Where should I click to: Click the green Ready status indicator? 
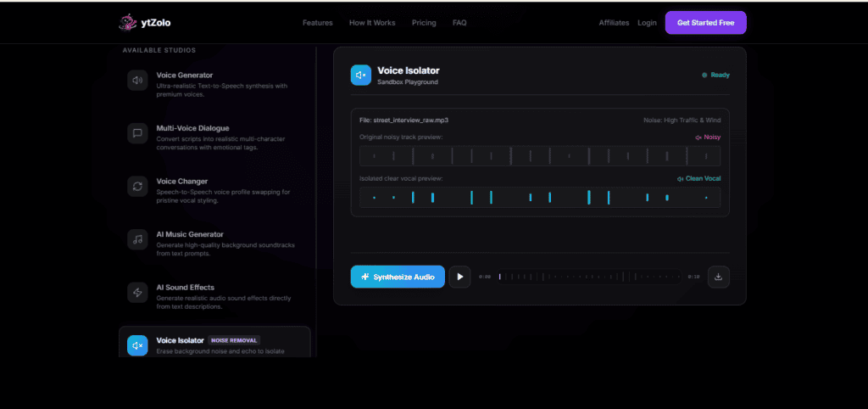(704, 75)
